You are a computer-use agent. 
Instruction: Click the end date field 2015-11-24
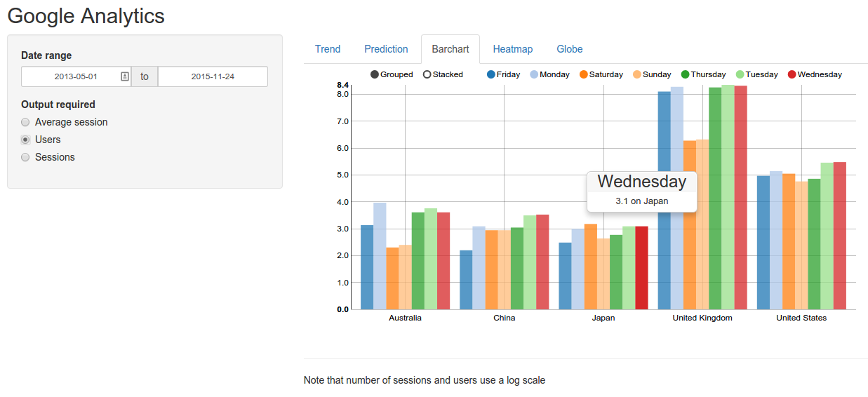point(213,76)
